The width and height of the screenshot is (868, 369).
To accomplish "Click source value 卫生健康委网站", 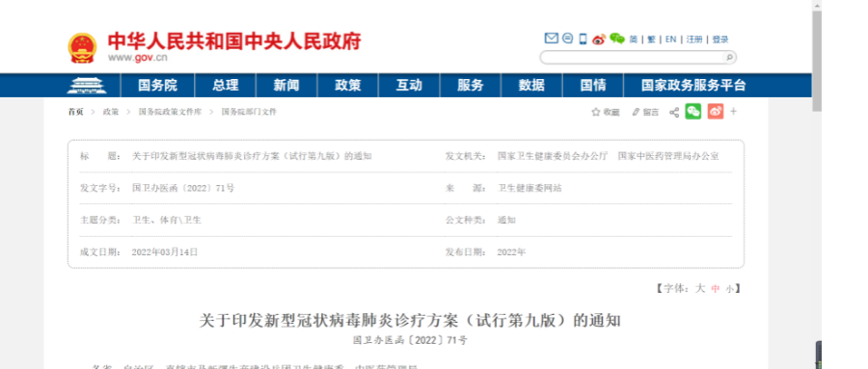I will [x=529, y=188].
